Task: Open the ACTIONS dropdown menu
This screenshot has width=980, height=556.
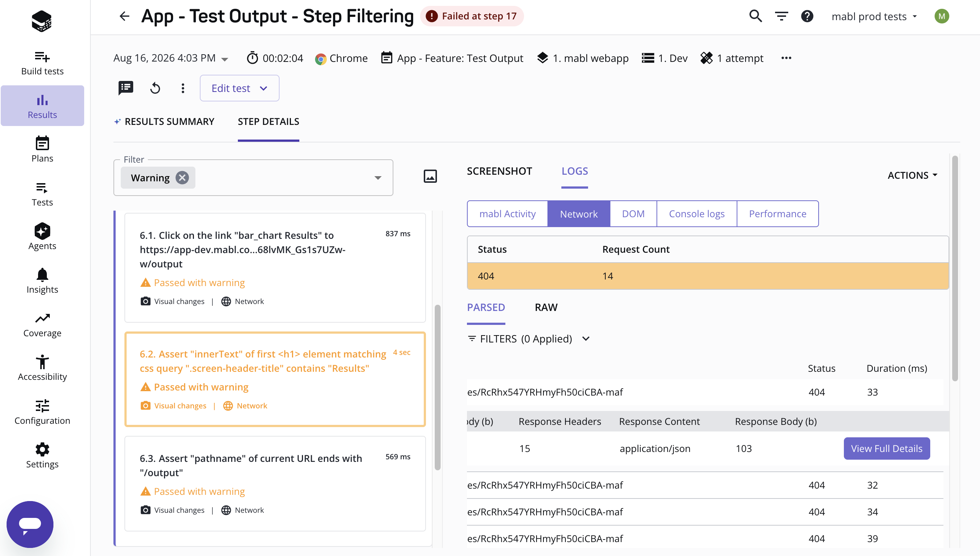Action: tap(912, 175)
